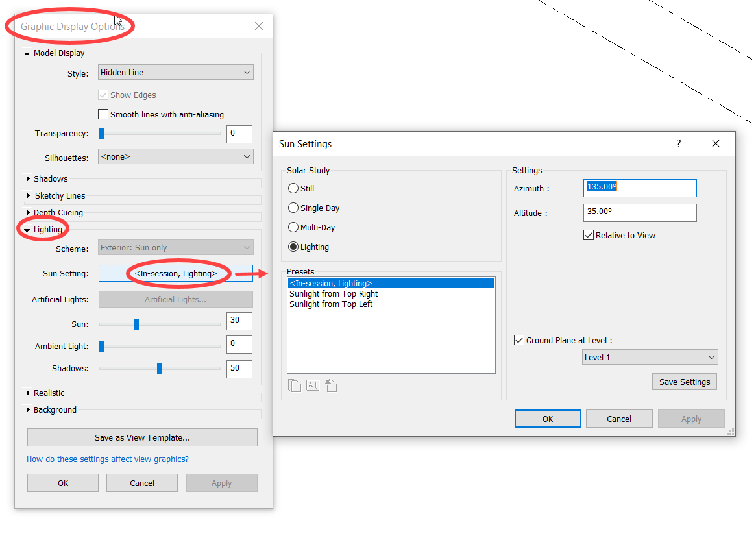
Task: Click Cancel in Graphic Display Options
Action: 142,483
